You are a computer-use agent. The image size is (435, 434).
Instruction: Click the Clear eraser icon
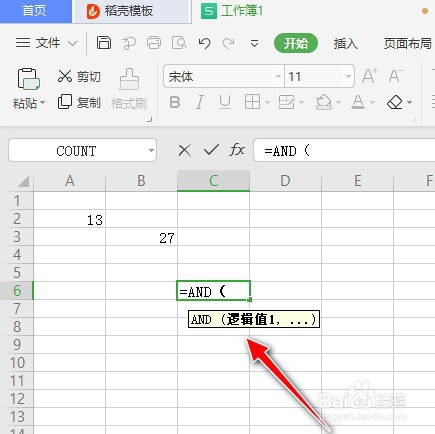(395, 102)
